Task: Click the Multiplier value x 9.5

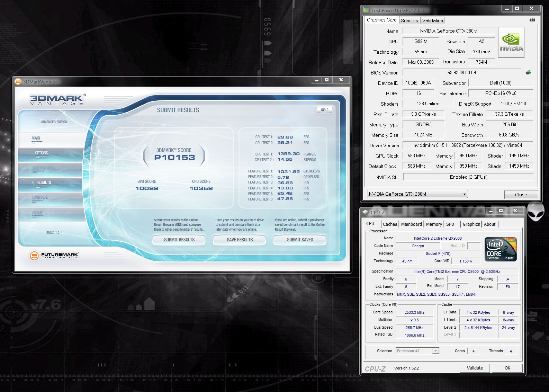Action: pyautogui.click(x=414, y=320)
